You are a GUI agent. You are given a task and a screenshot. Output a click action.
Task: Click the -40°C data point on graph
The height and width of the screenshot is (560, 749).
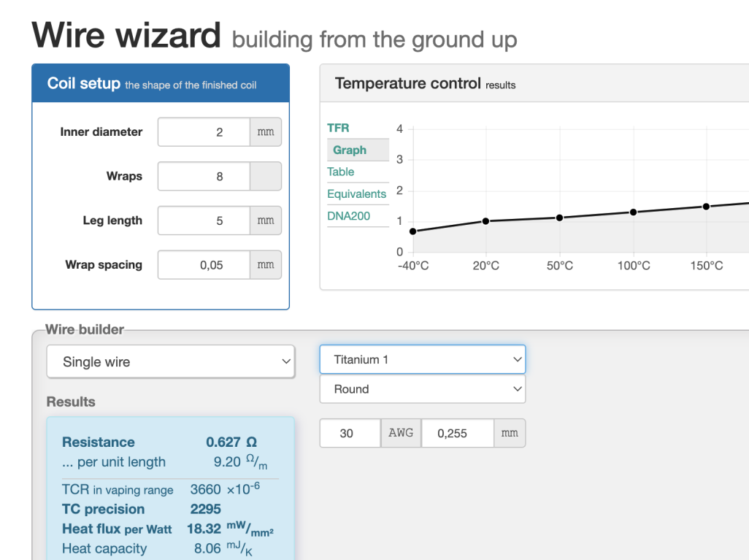pos(413,231)
